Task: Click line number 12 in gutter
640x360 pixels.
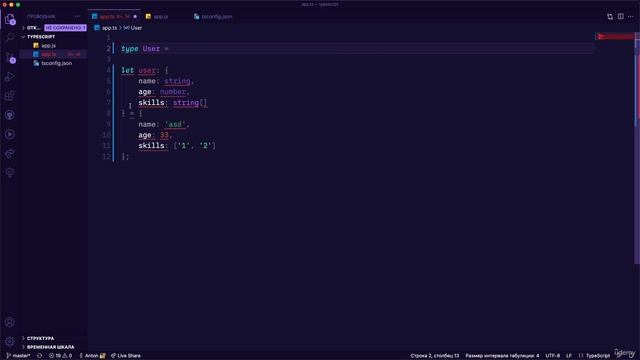Action: click(x=106, y=156)
